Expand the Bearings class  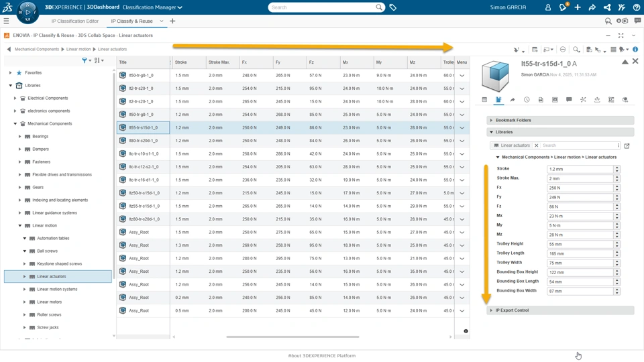point(19,136)
